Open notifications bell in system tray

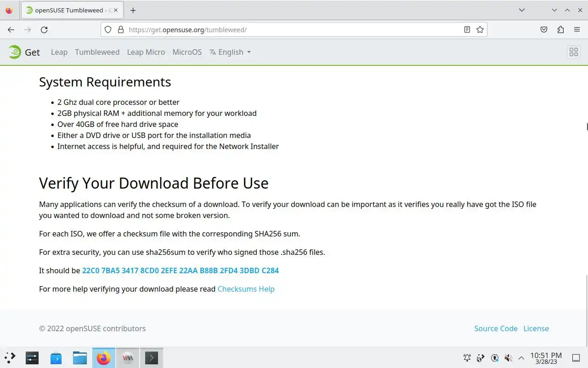(x=467, y=357)
